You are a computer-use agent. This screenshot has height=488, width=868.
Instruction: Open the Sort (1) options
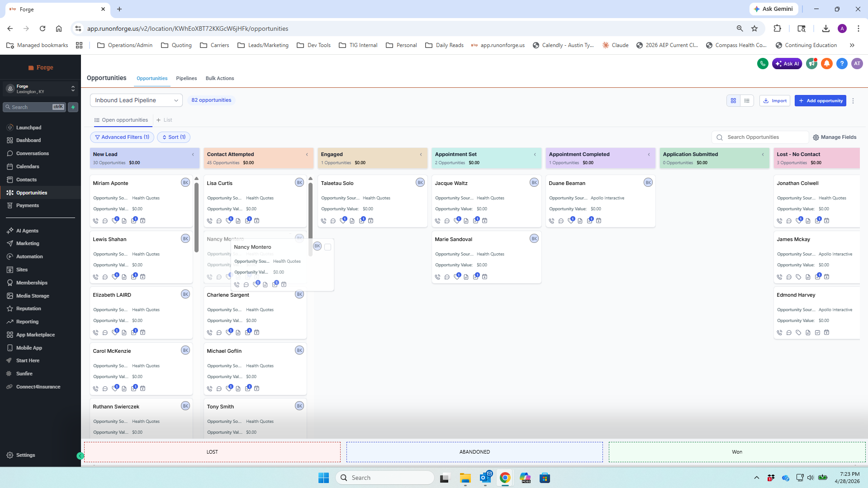pyautogui.click(x=174, y=137)
